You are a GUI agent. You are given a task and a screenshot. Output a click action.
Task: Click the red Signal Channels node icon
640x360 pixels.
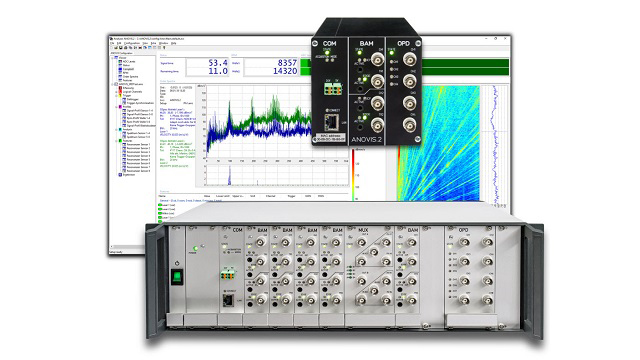pyautogui.click(x=120, y=91)
